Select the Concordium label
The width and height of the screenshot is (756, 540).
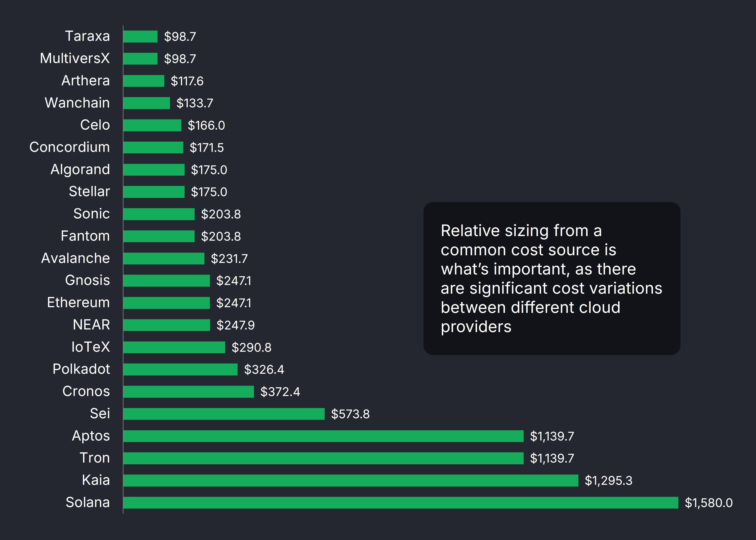(69, 147)
